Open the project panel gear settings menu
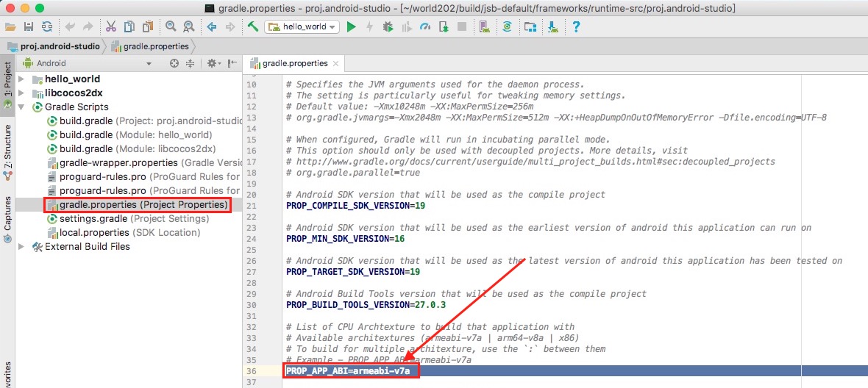The image size is (868, 388). point(213,63)
